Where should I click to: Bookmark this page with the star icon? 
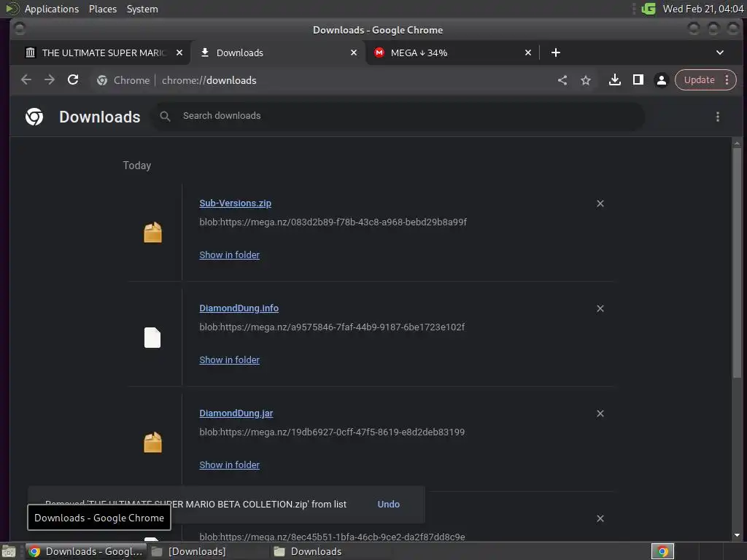click(x=586, y=80)
